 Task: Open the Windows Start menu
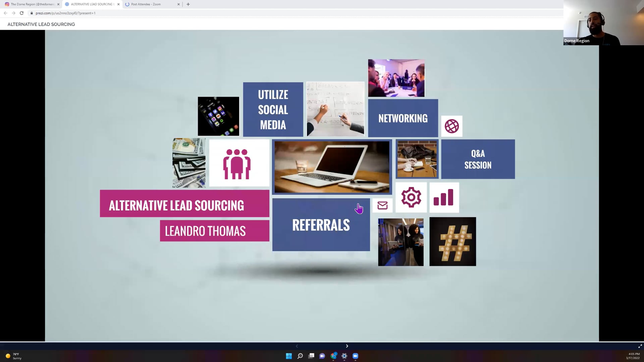288,356
